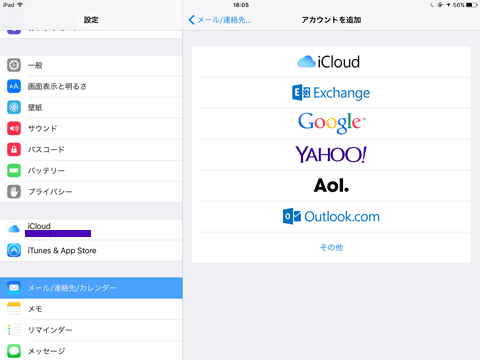Tap the General (一般) gear icon
Screen dimensions: 480x360
14,65
